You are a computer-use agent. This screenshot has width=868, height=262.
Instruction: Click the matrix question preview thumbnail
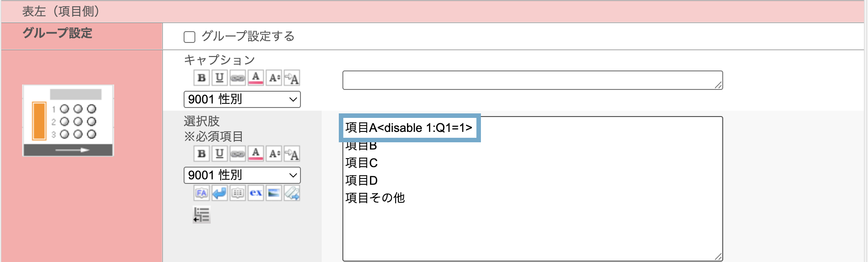68,119
